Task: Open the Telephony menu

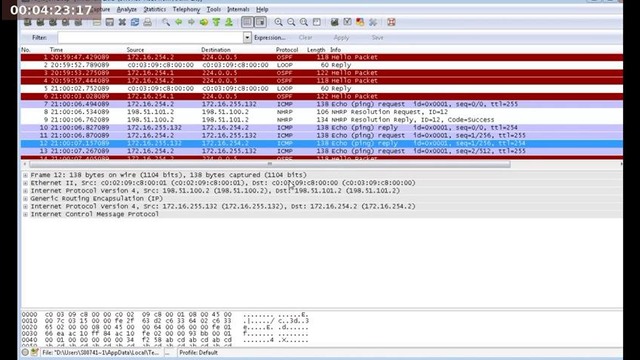Action: [186, 9]
